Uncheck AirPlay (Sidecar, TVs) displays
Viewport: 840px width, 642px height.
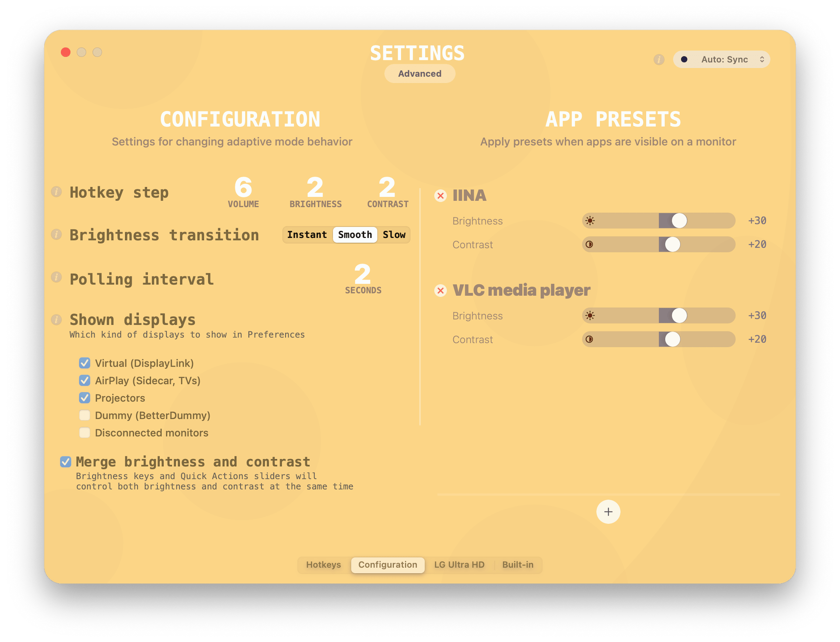point(84,380)
